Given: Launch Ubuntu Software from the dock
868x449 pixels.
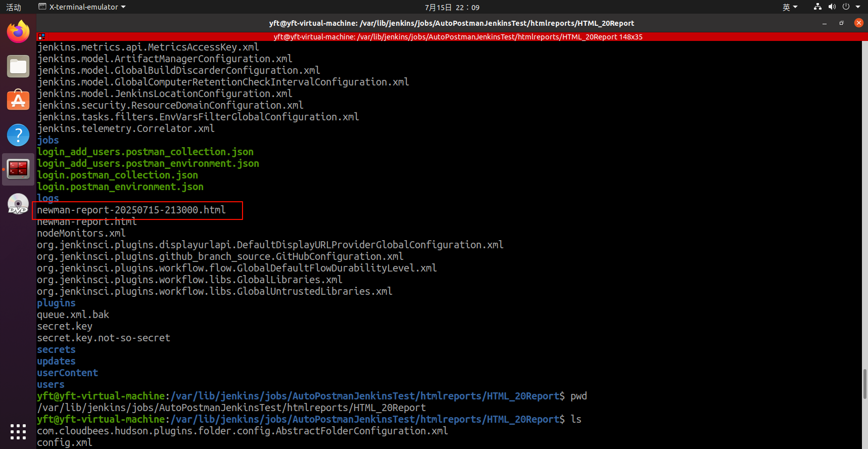Looking at the screenshot, I should pyautogui.click(x=18, y=101).
